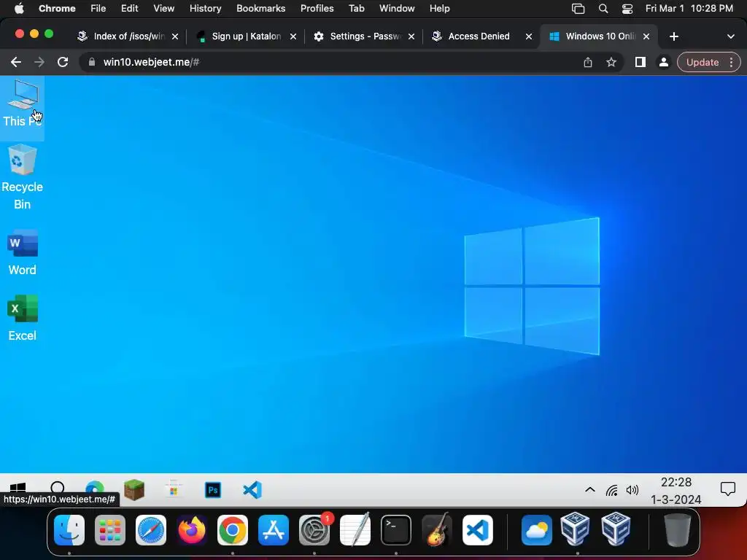
Task: Close the Access Denied tab
Action: (528, 36)
